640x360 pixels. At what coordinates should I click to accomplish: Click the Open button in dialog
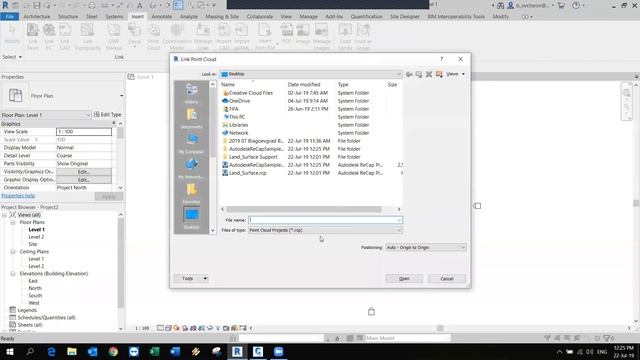[404, 279]
